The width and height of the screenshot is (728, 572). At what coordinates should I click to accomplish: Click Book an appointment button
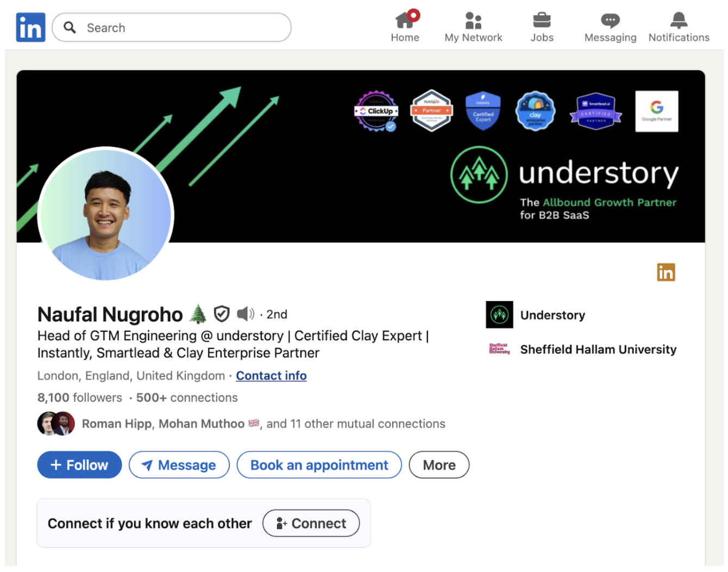(x=319, y=465)
